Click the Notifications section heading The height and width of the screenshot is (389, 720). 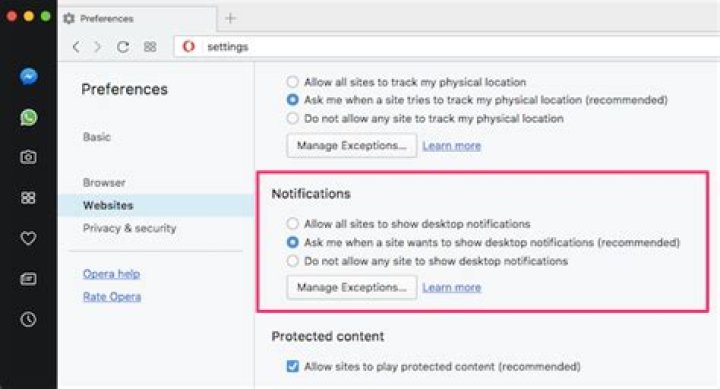(311, 194)
